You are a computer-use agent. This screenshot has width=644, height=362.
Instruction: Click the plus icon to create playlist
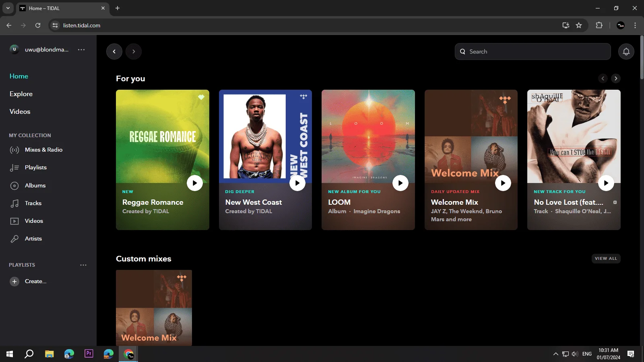coord(14,282)
